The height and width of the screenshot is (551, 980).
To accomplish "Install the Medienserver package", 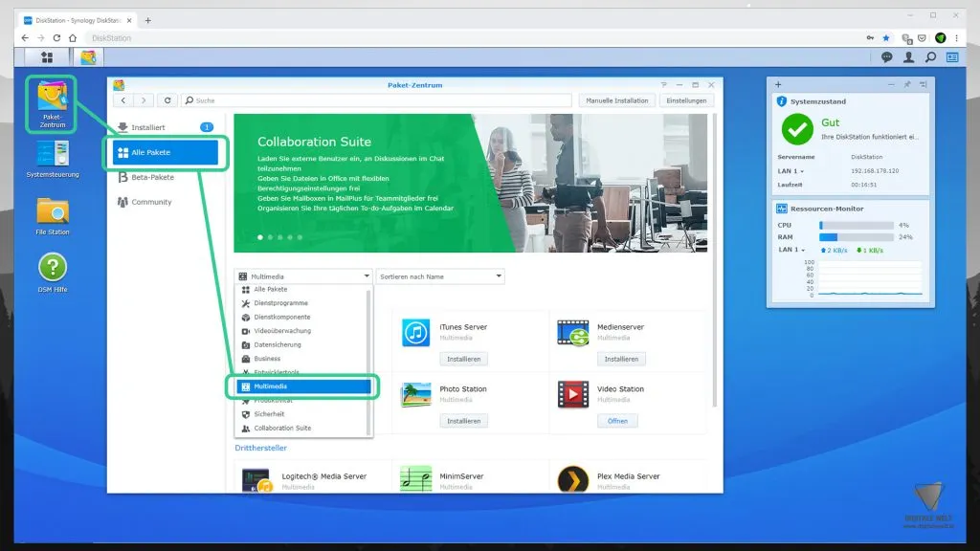I will [x=621, y=360].
